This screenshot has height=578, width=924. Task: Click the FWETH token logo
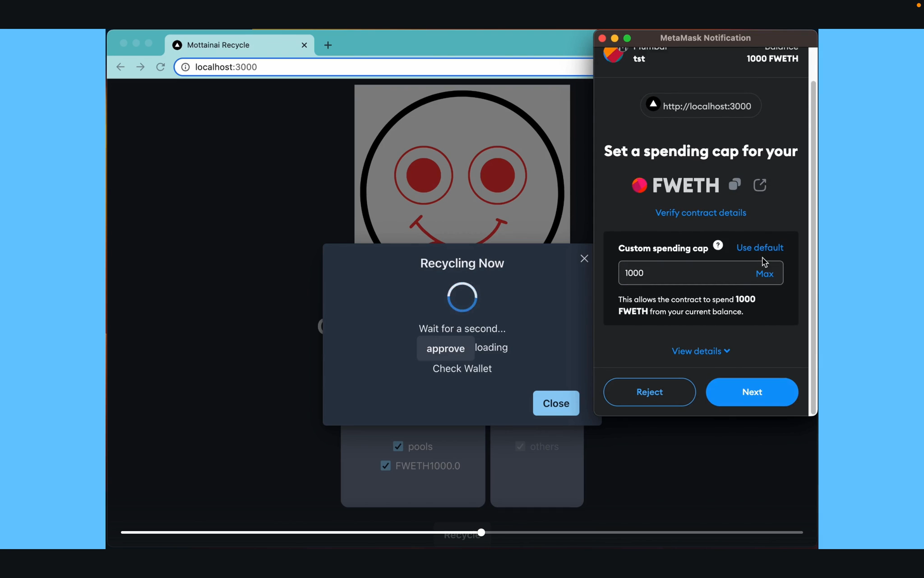[x=639, y=185]
